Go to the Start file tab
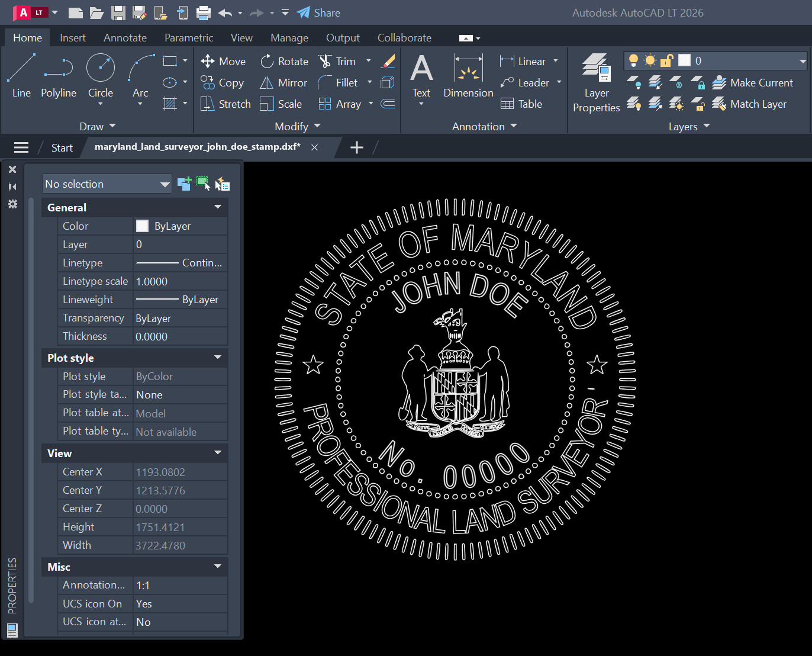The height and width of the screenshot is (656, 812). pyautogui.click(x=62, y=148)
